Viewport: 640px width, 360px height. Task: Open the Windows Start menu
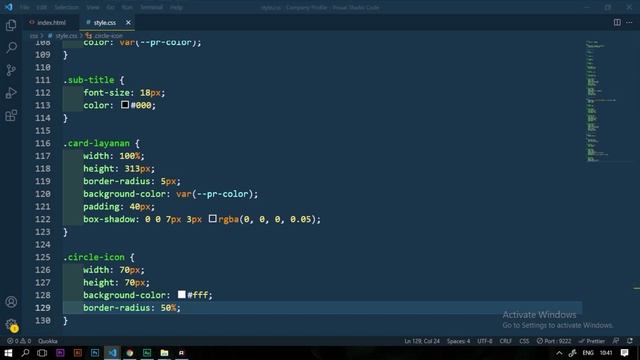click(x=8, y=353)
